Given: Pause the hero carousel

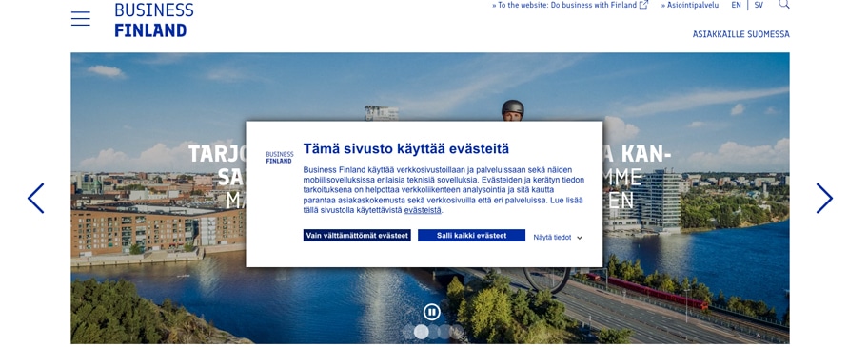Looking at the screenshot, I should 431,312.
